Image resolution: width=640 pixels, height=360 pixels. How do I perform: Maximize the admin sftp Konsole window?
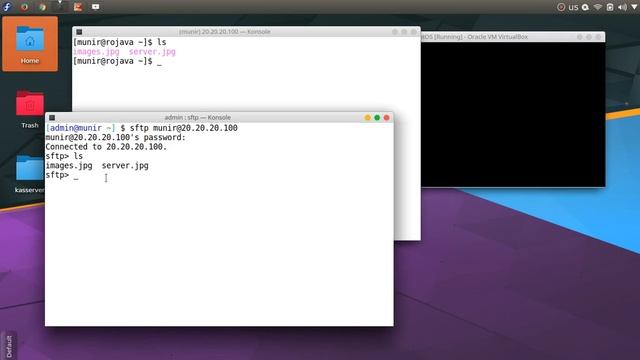pyautogui.click(x=377, y=118)
